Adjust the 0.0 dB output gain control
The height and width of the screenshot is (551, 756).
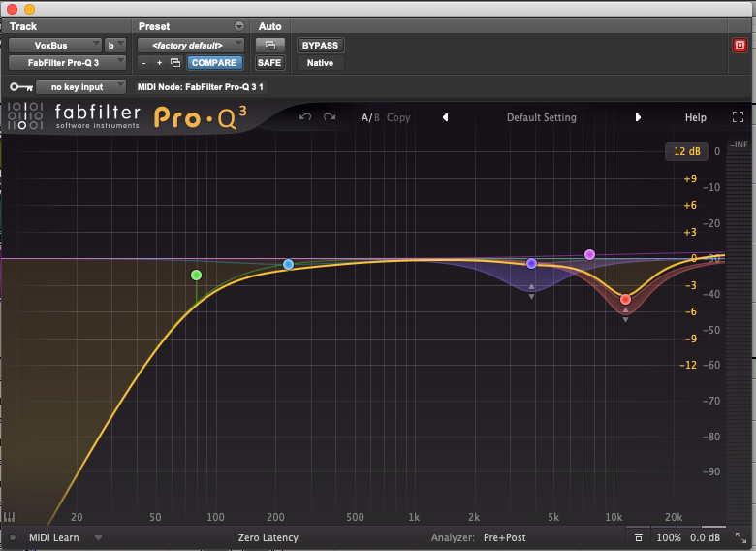pyautogui.click(x=705, y=537)
